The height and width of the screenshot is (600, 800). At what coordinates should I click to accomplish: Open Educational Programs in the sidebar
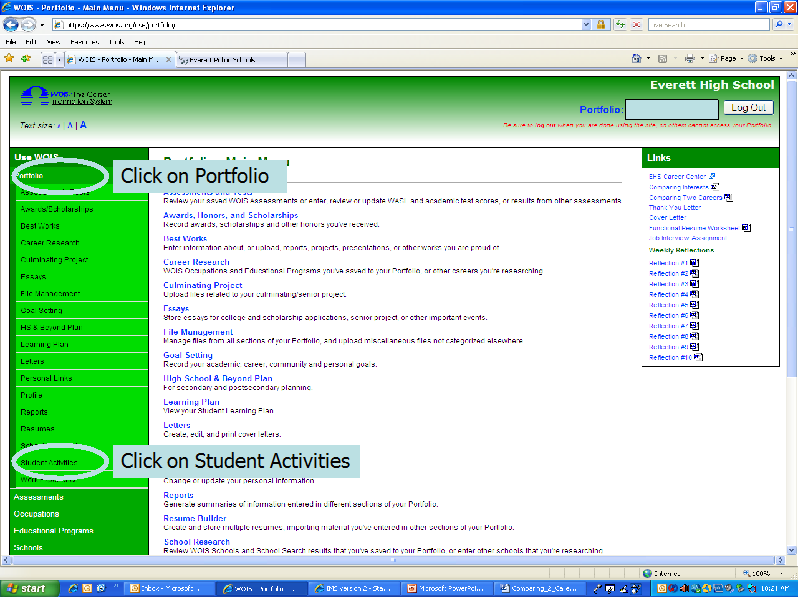[53, 531]
